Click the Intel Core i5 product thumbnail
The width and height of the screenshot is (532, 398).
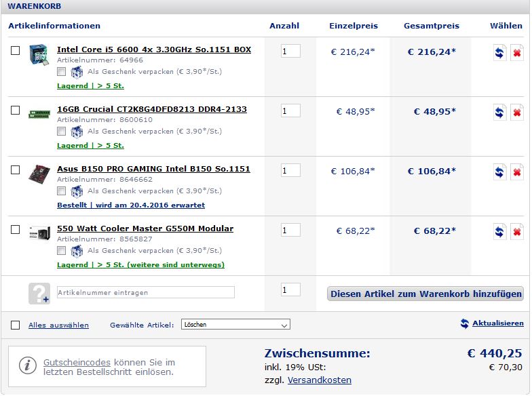coord(39,55)
